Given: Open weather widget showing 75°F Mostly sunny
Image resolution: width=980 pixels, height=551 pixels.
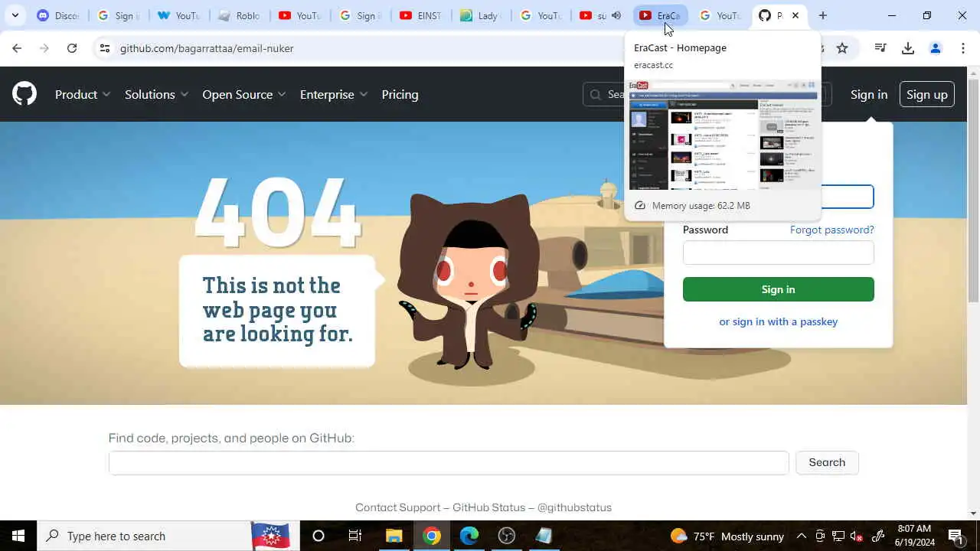Looking at the screenshot, I should [x=727, y=536].
